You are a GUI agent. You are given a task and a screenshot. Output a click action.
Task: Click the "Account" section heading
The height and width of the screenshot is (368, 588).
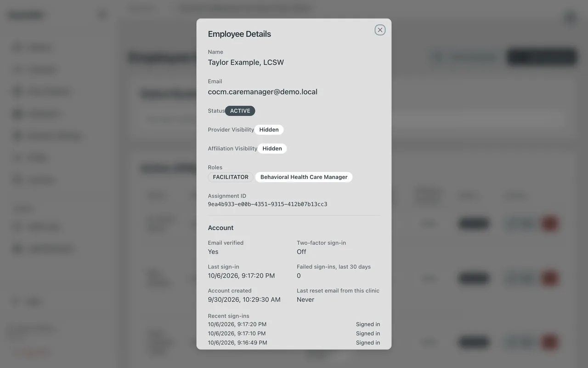pyautogui.click(x=220, y=228)
